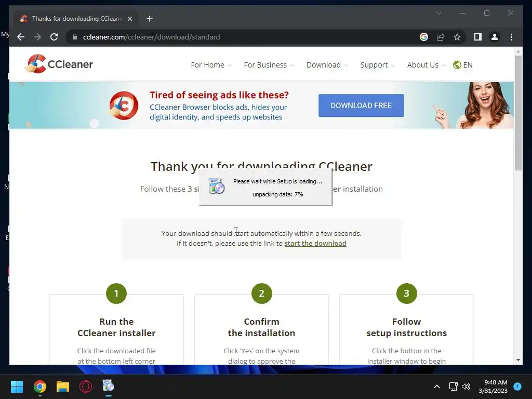The image size is (532, 399).
Task: Select the Thanks for downloading CCleaner tab
Action: coord(76,19)
